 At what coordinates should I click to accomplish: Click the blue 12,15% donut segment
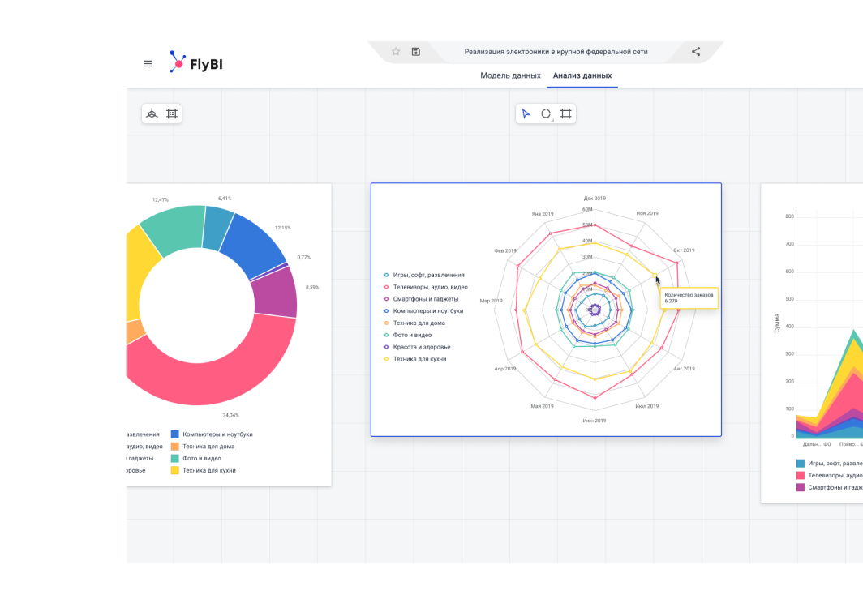click(255, 244)
